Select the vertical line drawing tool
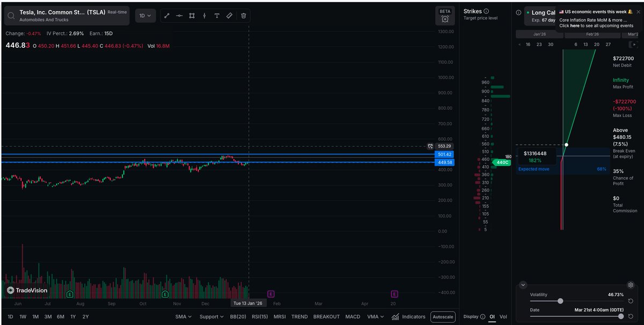Screen dimensions: 644x325 [204, 16]
